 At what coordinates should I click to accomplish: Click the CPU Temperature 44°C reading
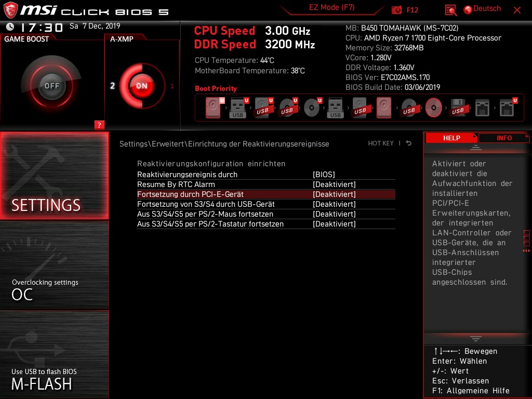point(234,60)
